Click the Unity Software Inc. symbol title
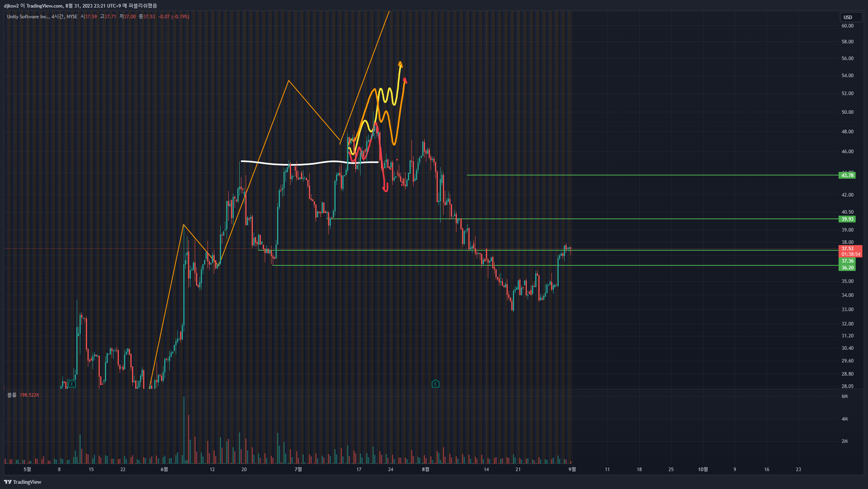The image size is (868, 489). [28, 17]
